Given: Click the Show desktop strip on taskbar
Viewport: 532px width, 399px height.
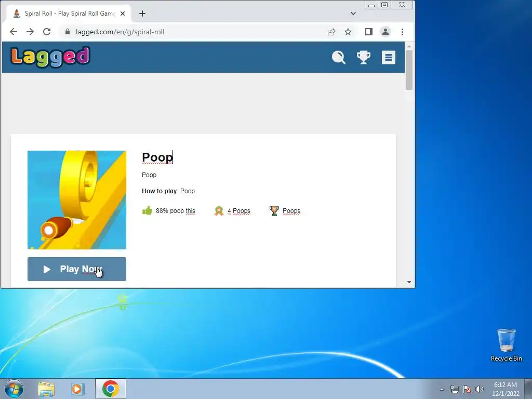Looking at the screenshot, I should point(528,389).
